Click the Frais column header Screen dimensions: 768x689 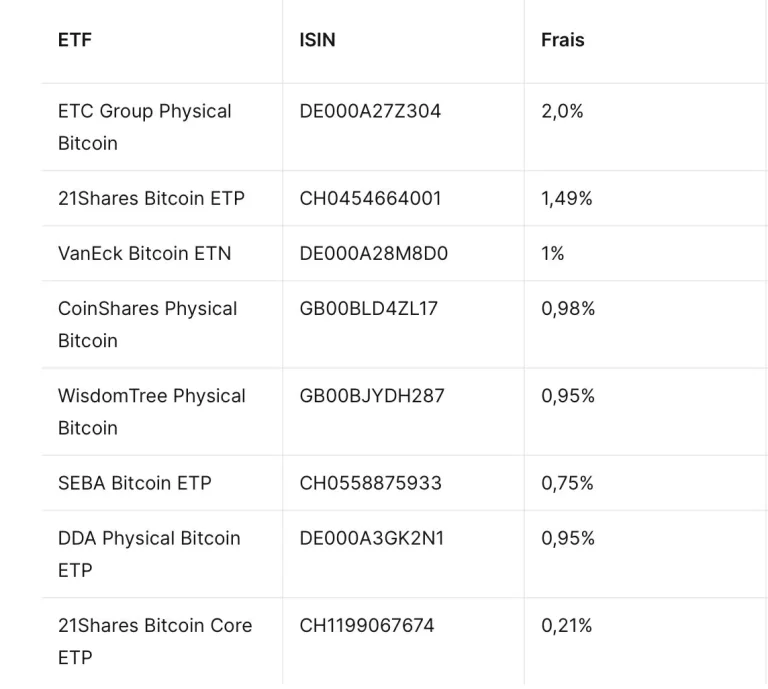point(563,40)
